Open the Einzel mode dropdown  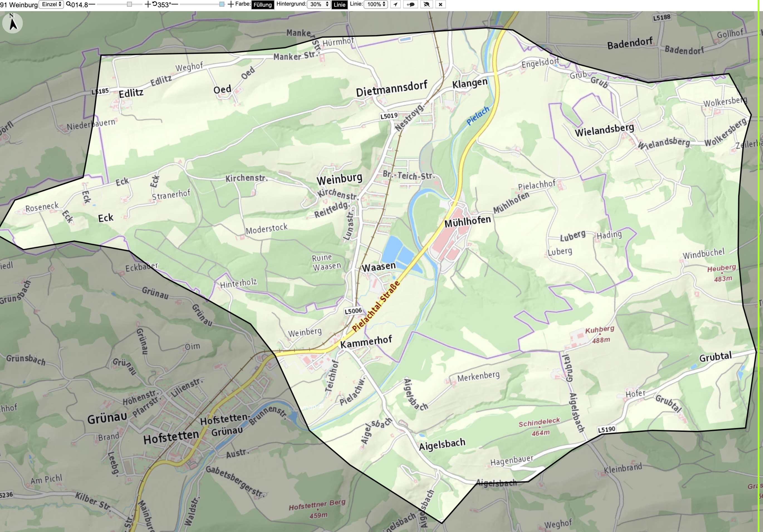(x=51, y=4)
